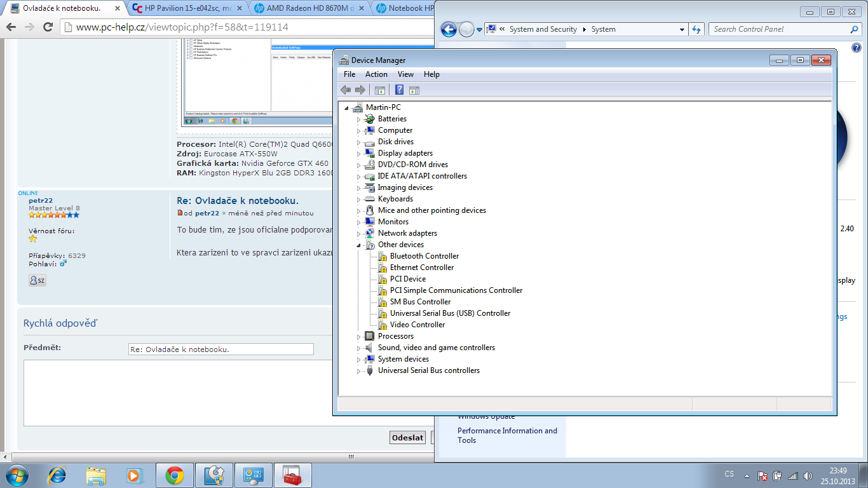
Task: Open Action Center flag icon in tray
Action: coord(761,475)
